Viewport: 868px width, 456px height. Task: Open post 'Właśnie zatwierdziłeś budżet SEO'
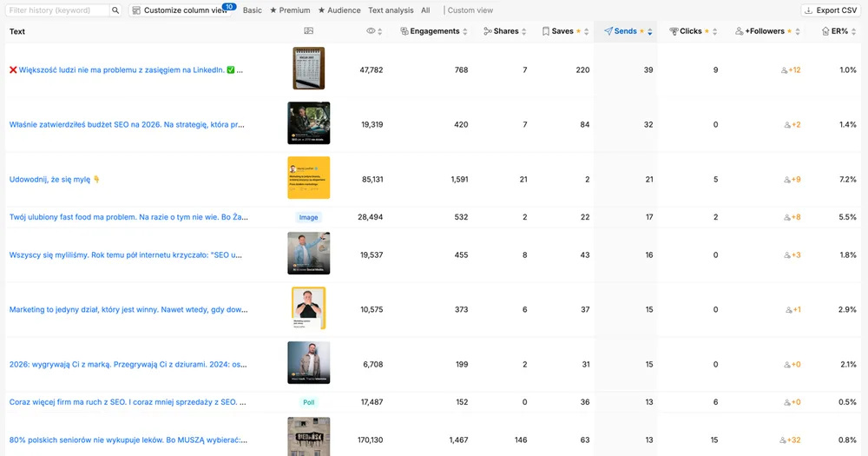pos(127,125)
